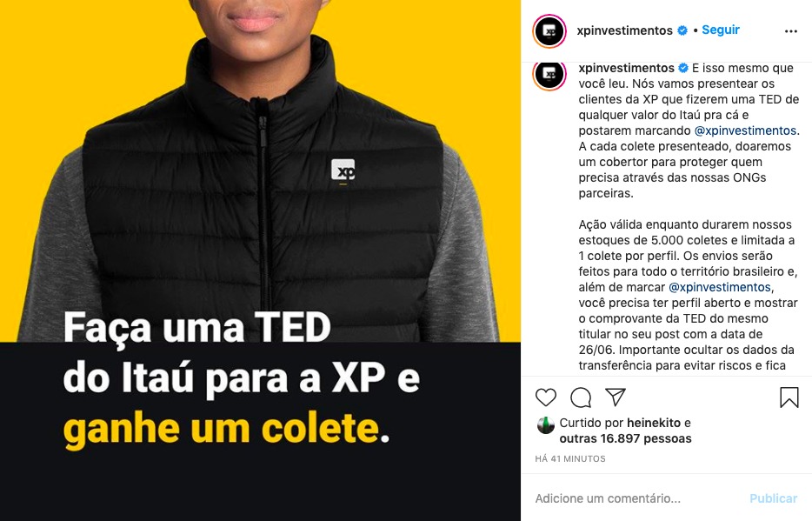Share the post via paper plane icon
The width and height of the screenshot is (812, 521).
coord(616,397)
